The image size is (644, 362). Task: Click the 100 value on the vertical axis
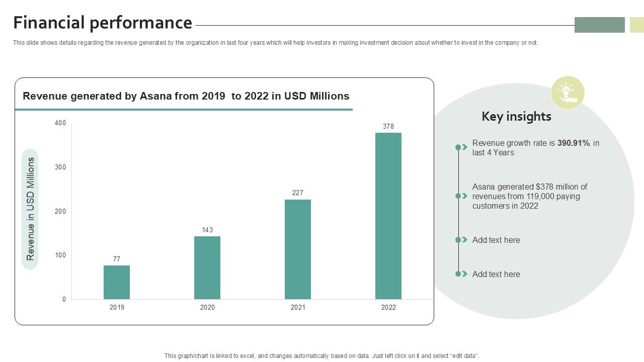tap(60, 255)
